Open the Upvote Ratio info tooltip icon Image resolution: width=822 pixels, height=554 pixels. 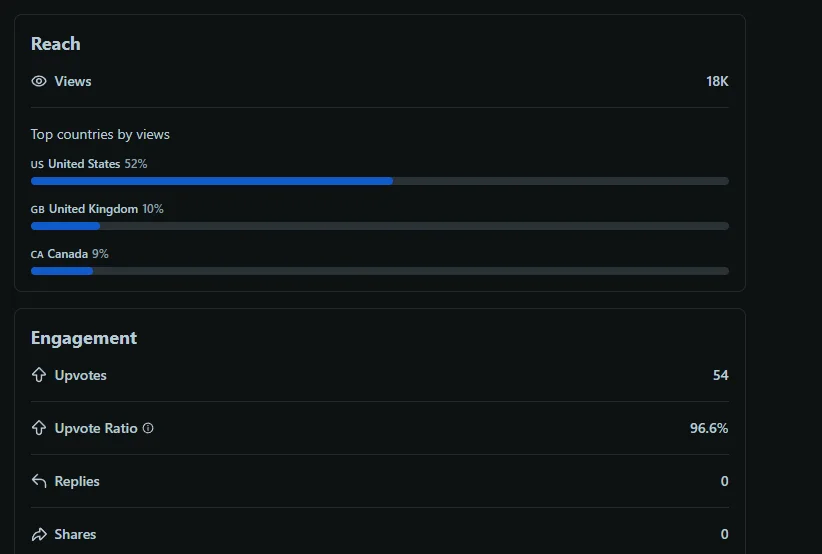click(148, 428)
